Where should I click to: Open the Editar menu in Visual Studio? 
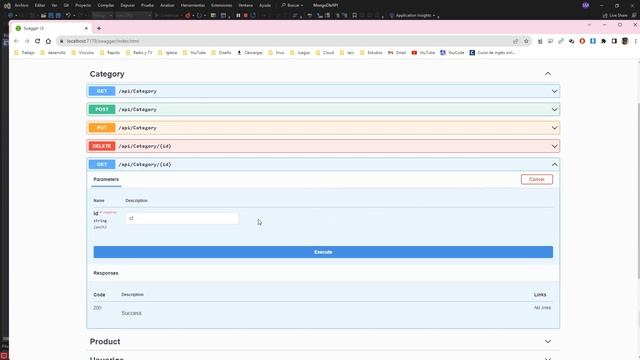click(x=40, y=5)
